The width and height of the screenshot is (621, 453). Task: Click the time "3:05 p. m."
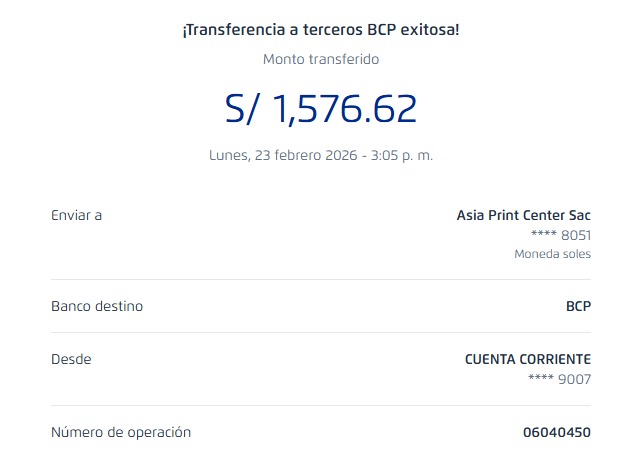point(400,155)
